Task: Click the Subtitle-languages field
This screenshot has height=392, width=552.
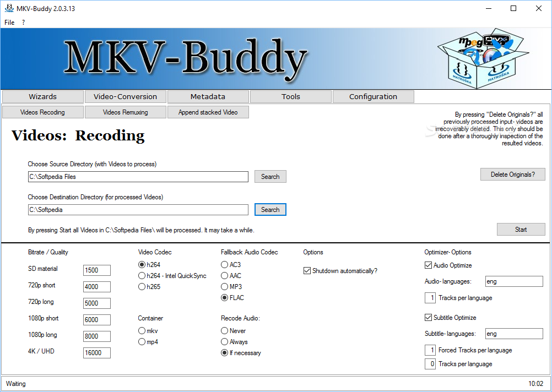Action: [x=514, y=334]
